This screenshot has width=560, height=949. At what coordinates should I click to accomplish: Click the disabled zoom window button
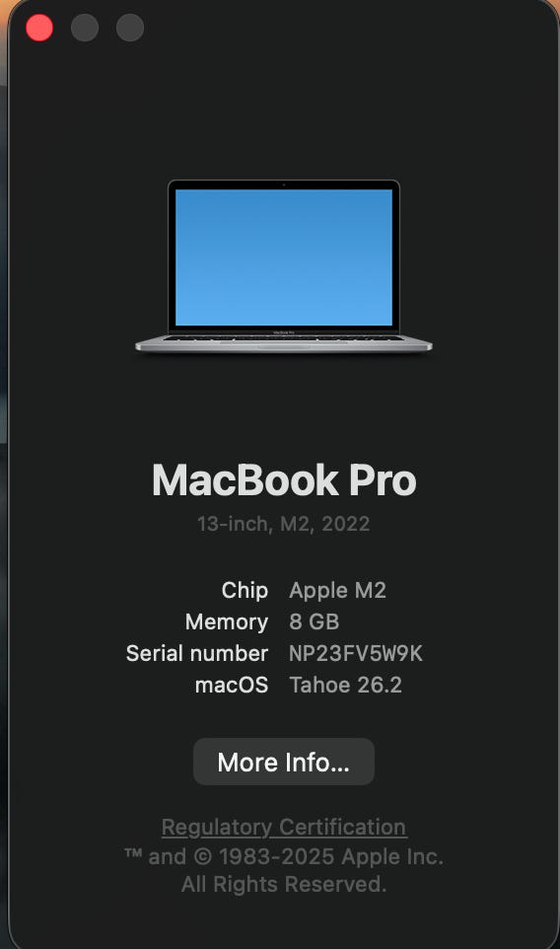(x=130, y=28)
